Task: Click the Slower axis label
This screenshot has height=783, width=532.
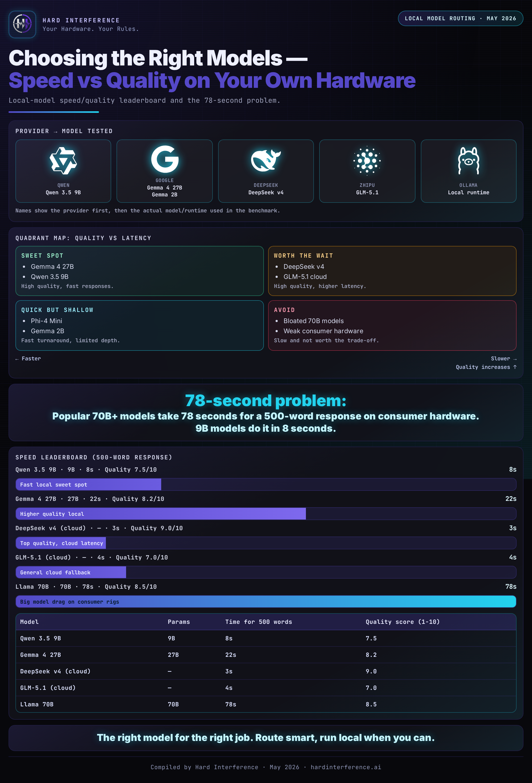Action: click(x=503, y=358)
